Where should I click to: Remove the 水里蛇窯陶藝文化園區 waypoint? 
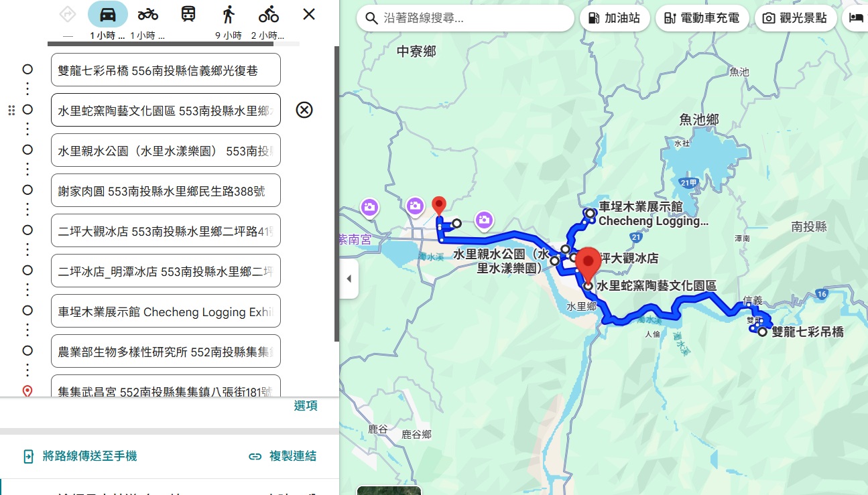coord(304,110)
